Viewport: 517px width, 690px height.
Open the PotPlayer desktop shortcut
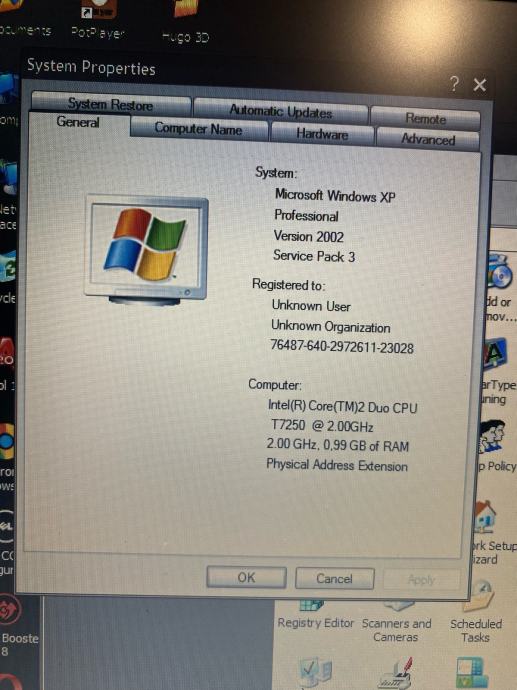coord(98,20)
